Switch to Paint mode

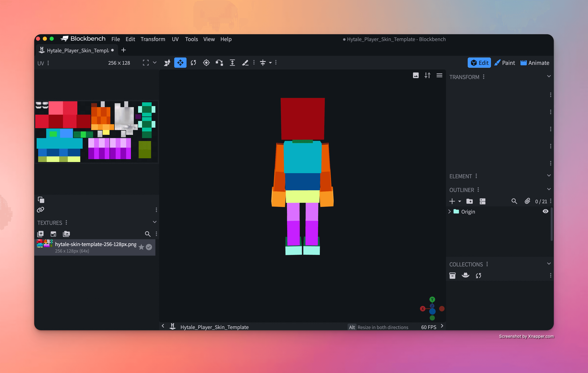tap(504, 62)
